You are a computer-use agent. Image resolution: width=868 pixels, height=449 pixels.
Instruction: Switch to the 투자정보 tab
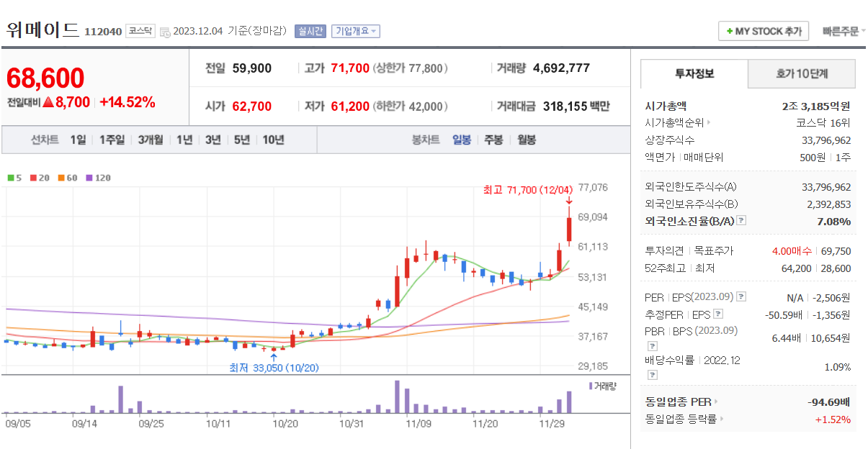tap(694, 73)
